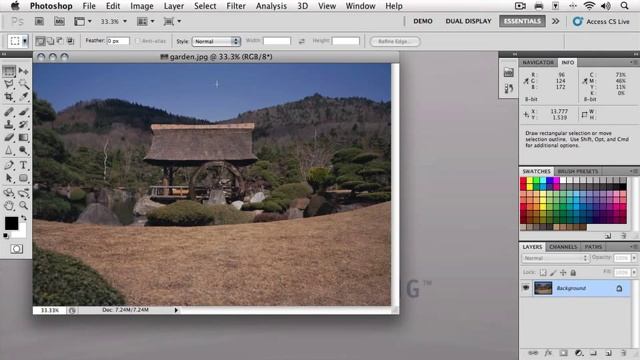The height and width of the screenshot is (360, 640).
Task: Show more workspaces with double chevron
Action: (x=556, y=21)
